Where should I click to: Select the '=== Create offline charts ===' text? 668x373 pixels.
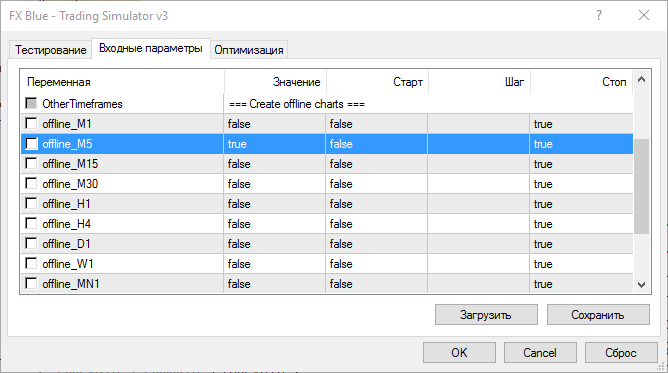coord(297,104)
